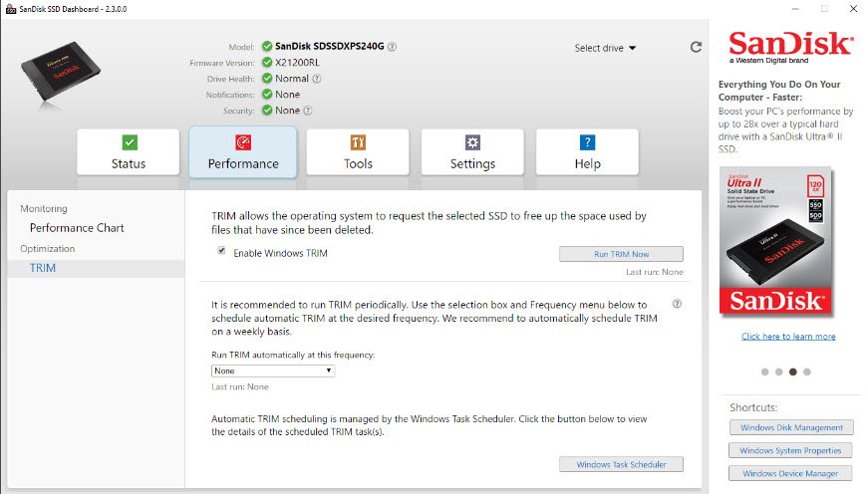Open Windows Disk Management shortcut

pos(791,427)
